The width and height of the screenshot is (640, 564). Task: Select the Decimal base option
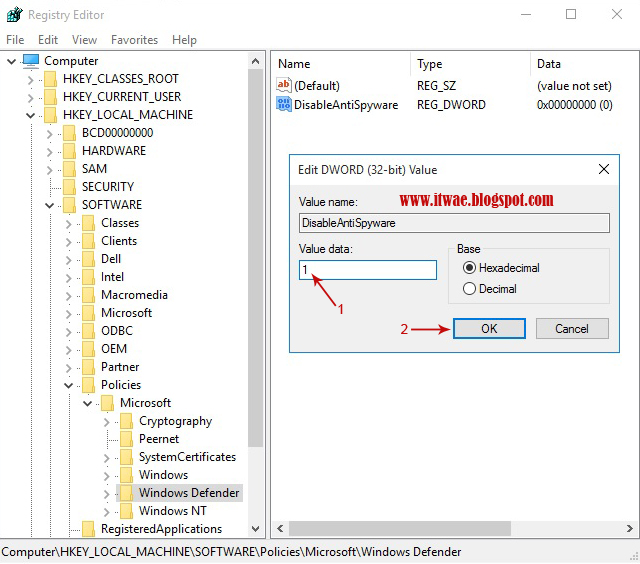[490, 289]
